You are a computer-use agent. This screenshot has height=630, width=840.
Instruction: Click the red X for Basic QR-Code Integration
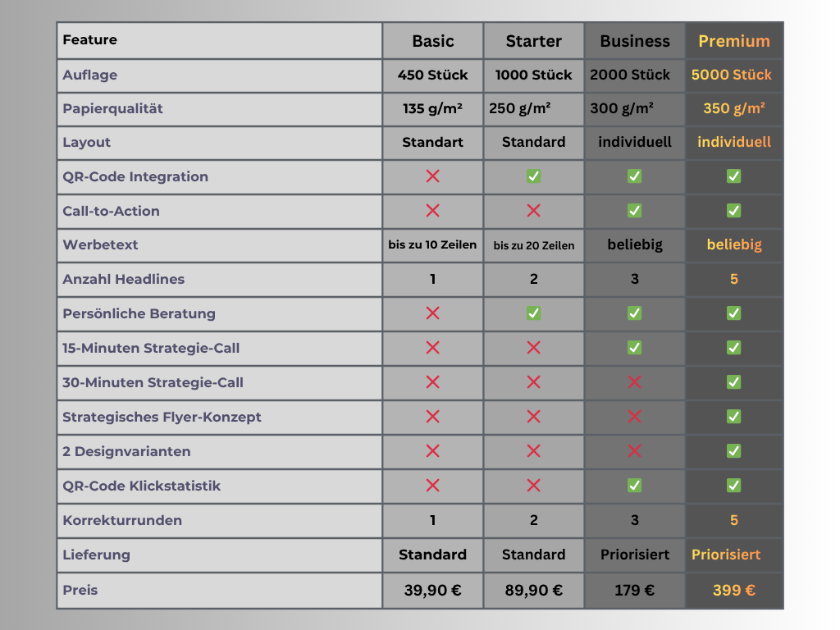(433, 176)
